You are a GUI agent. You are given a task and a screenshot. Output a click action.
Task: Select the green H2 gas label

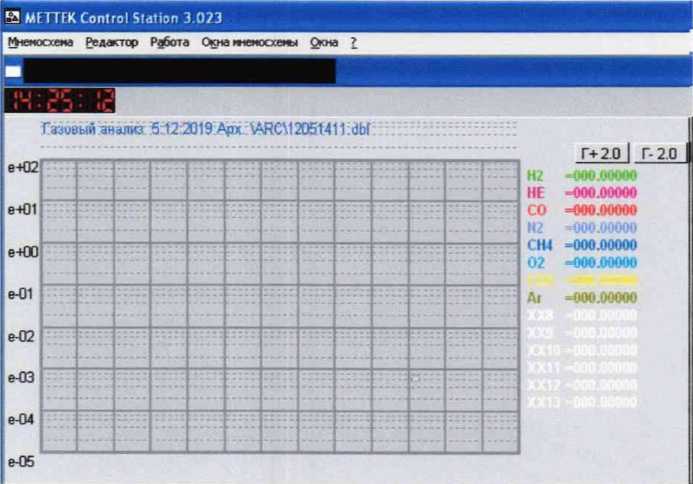point(535,175)
